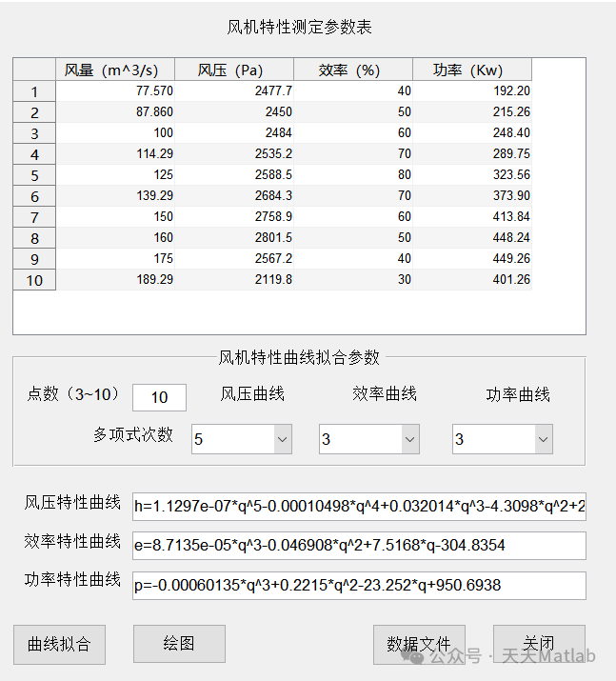Click the 功率特性曲线 formula field

[x=359, y=586]
